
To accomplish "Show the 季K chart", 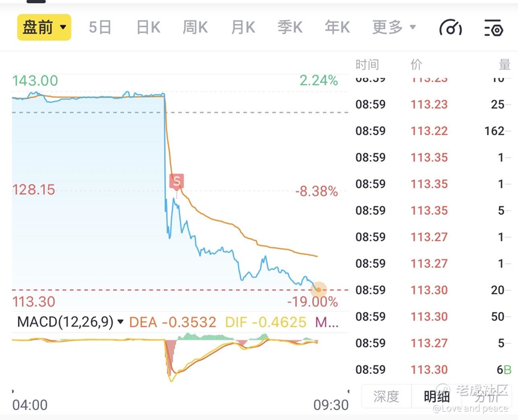I will 290,27.
